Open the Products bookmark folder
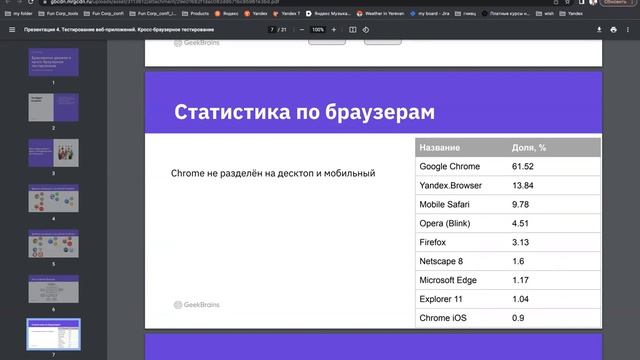This screenshot has width=640, height=360. tap(196, 13)
